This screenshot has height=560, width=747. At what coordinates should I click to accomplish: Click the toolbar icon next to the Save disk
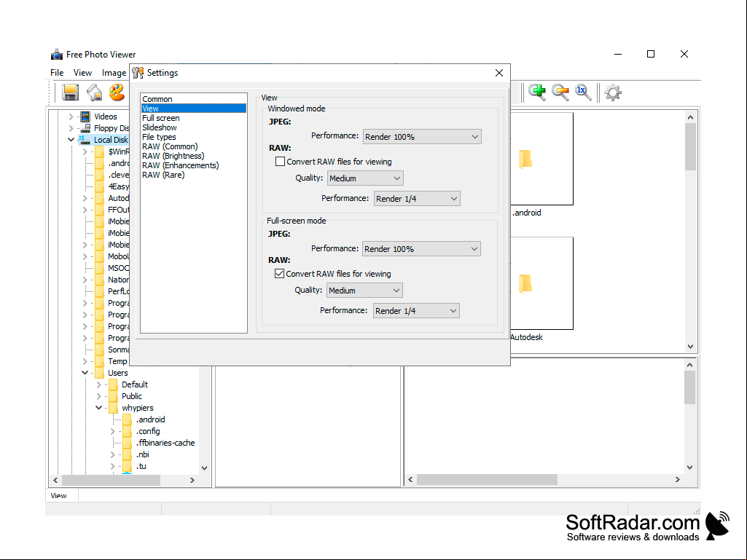pos(94,92)
